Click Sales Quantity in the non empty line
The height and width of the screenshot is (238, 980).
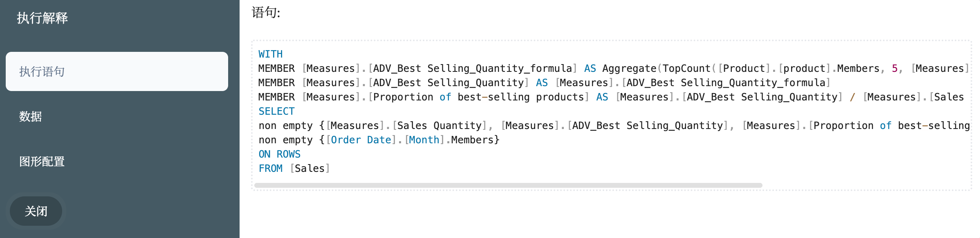[440, 126]
